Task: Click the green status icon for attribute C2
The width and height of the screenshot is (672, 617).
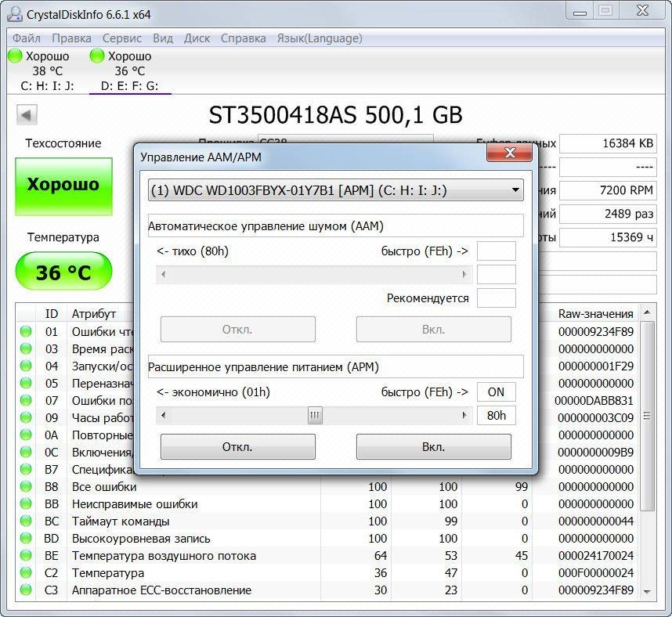Action: [x=26, y=573]
